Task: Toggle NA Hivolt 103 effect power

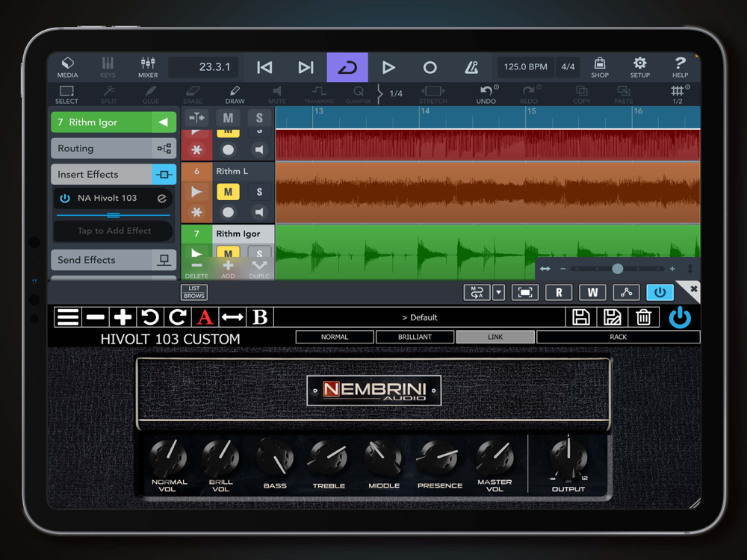Action: pyautogui.click(x=65, y=199)
